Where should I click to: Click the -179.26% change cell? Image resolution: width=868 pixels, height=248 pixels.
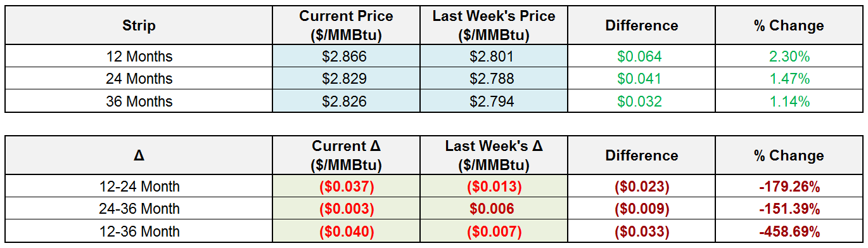point(789,186)
